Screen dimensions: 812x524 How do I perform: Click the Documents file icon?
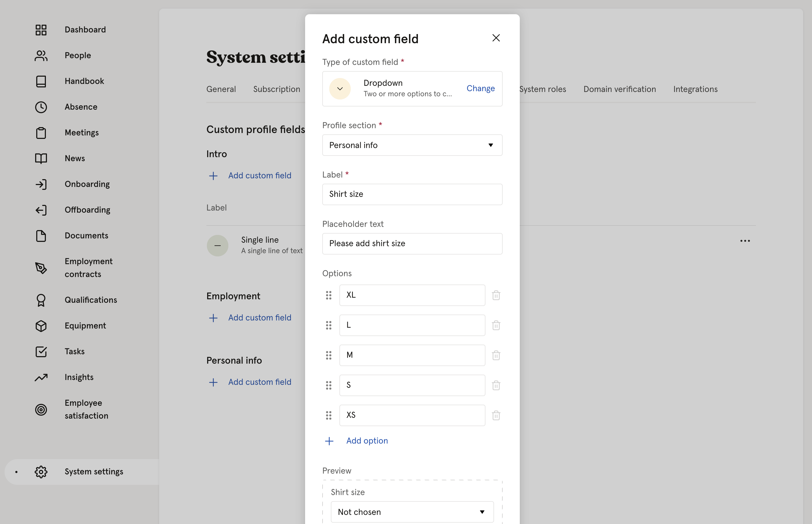point(41,236)
